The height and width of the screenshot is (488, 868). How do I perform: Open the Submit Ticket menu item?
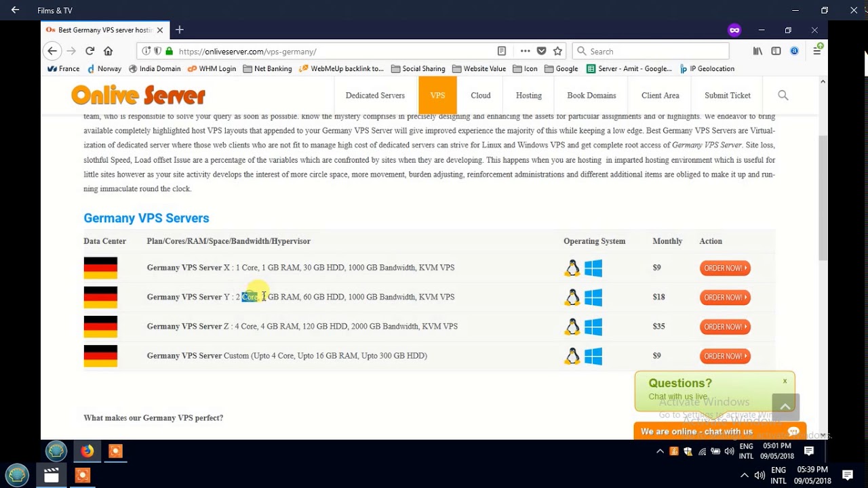(x=728, y=96)
